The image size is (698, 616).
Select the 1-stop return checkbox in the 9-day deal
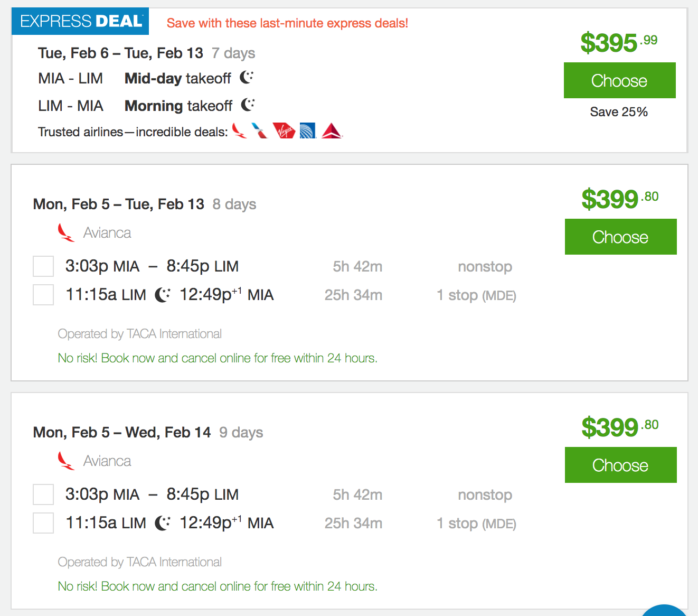pyautogui.click(x=43, y=523)
